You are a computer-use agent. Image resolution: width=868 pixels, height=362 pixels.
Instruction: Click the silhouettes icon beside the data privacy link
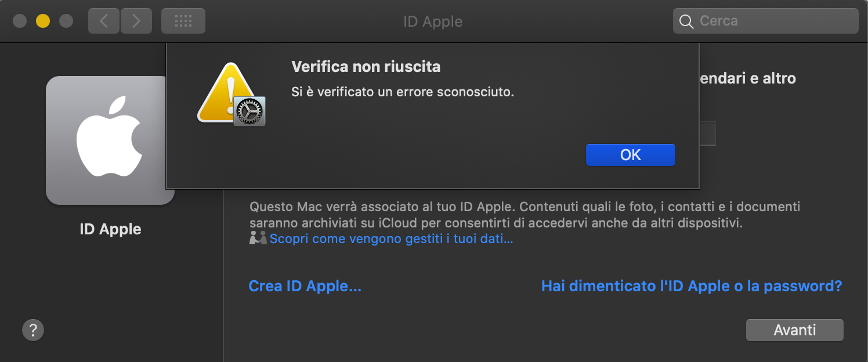click(258, 237)
